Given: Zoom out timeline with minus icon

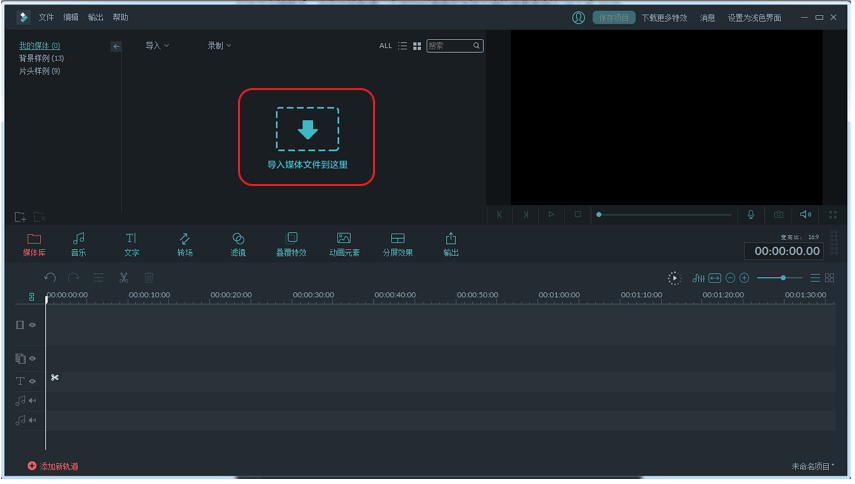Looking at the screenshot, I should tap(730, 278).
